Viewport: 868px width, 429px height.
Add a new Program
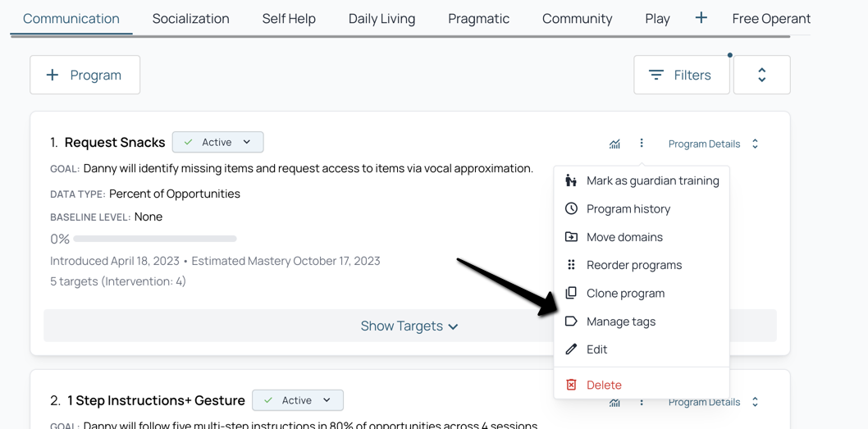pyautogui.click(x=85, y=75)
